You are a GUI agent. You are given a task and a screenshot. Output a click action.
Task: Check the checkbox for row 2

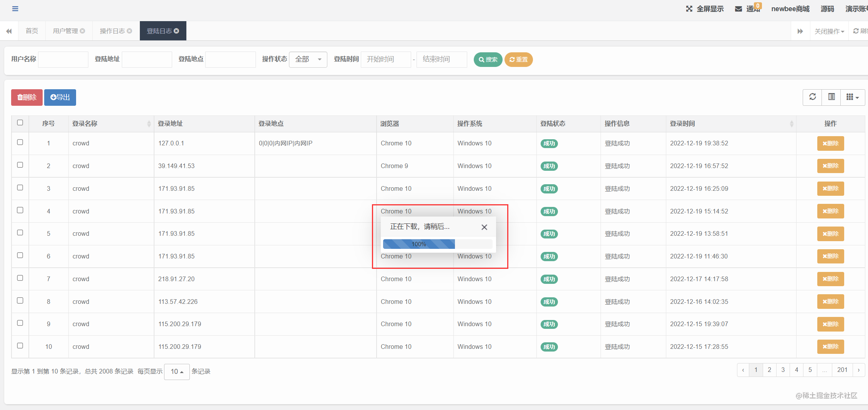[20, 165]
